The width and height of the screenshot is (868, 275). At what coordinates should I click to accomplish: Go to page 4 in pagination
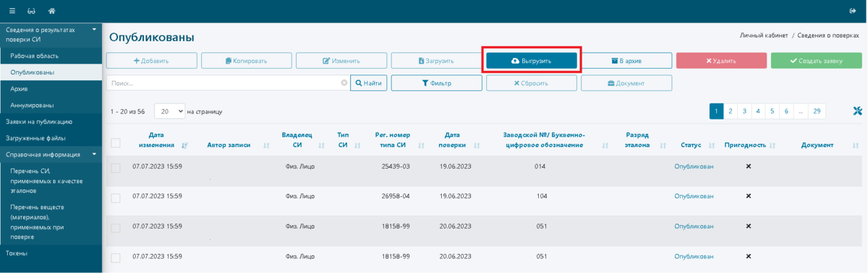point(758,111)
